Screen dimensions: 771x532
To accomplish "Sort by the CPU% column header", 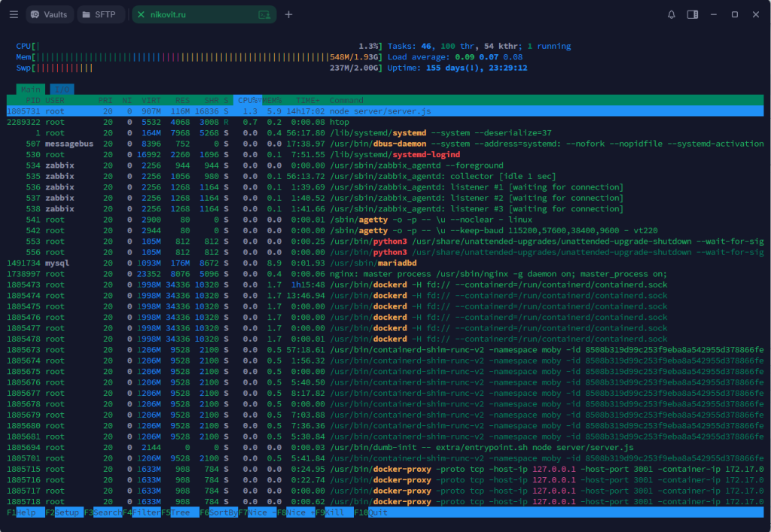I will tap(248, 100).
